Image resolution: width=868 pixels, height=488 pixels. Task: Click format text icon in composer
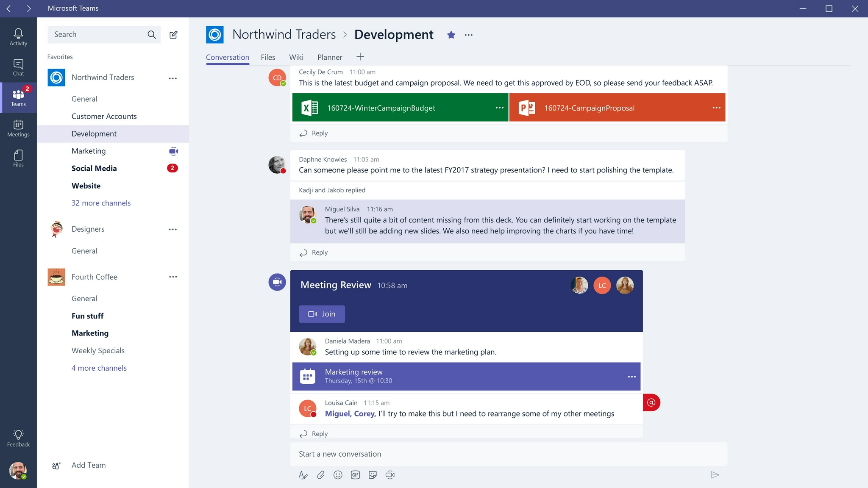303,475
